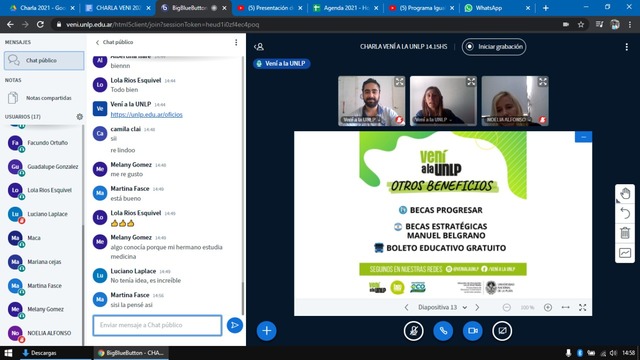This screenshot has width=640, height=360.
Task: Click Iniciar grabación button
Action: [x=494, y=47]
